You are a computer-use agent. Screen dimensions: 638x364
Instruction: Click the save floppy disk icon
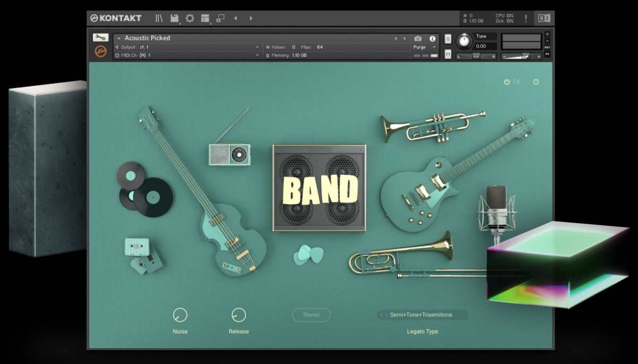(174, 18)
